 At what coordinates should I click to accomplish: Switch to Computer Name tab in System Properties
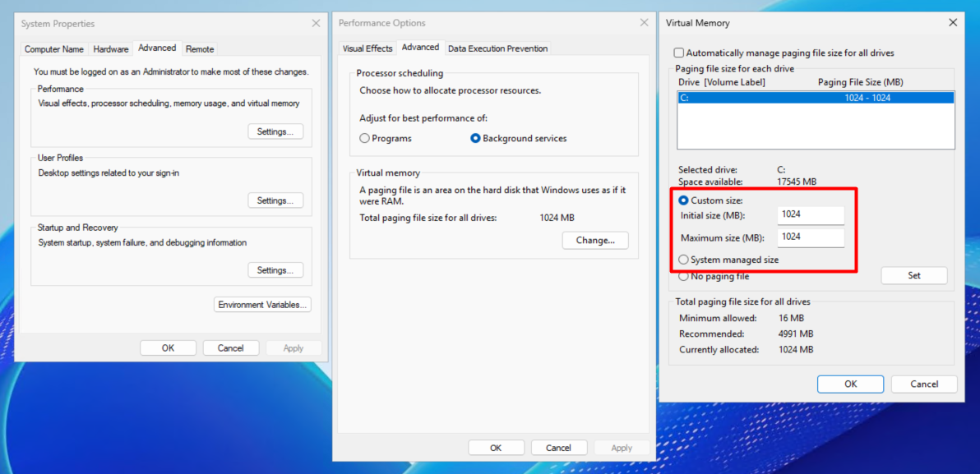click(53, 48)
